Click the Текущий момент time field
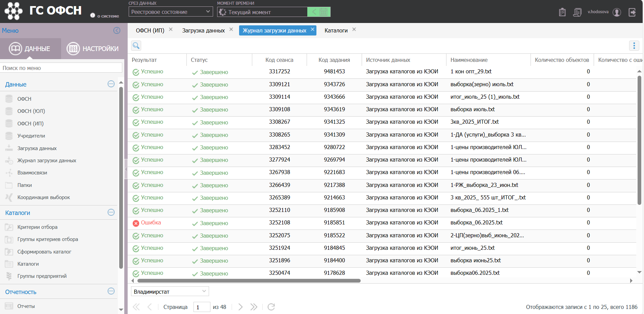 click(x=262, y=12)
